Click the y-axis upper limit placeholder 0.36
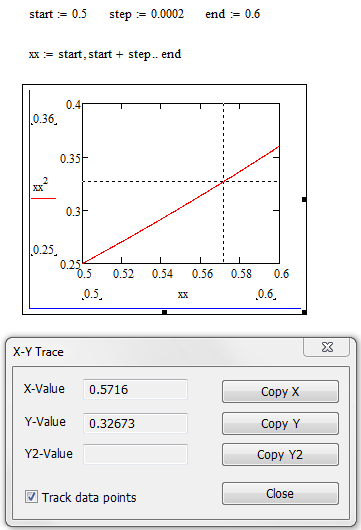The width and height of the screenshot is (361, 530). click(x=44, y=119)
